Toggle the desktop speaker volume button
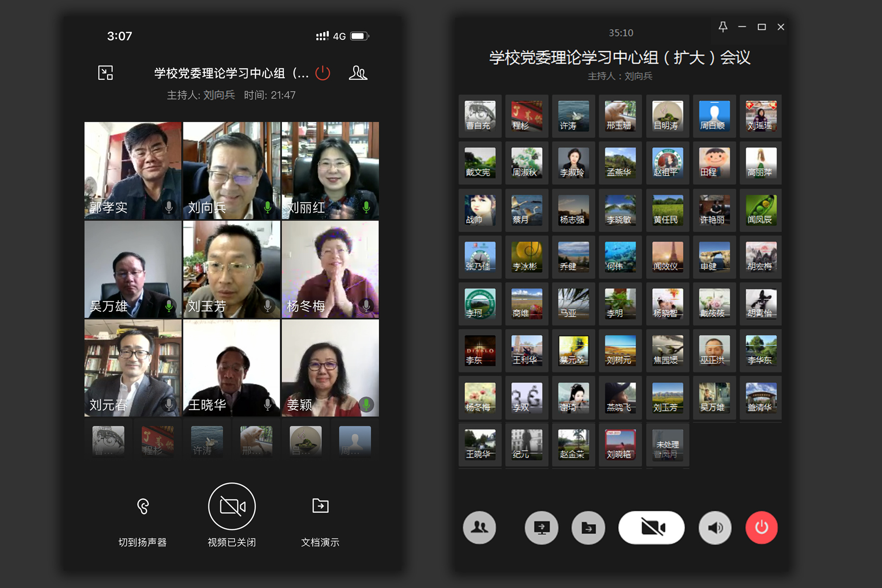This screenshot has width=882, height=588. coord(715,528)
